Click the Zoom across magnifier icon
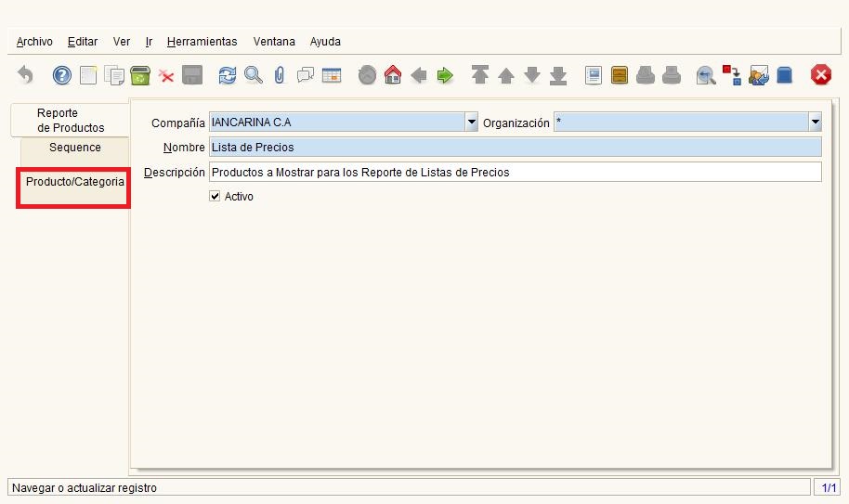This screenshot has width=849, height=504. [x=706, y=75]
